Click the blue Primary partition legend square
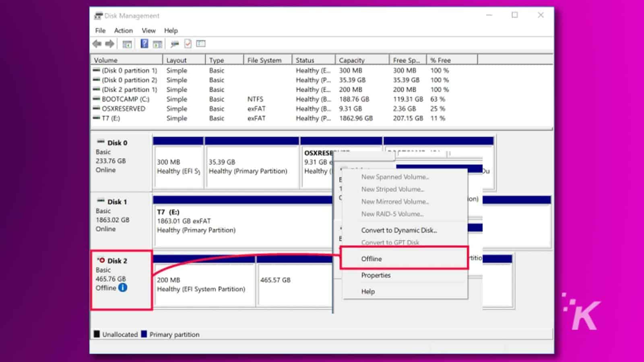 click(144, 334)
